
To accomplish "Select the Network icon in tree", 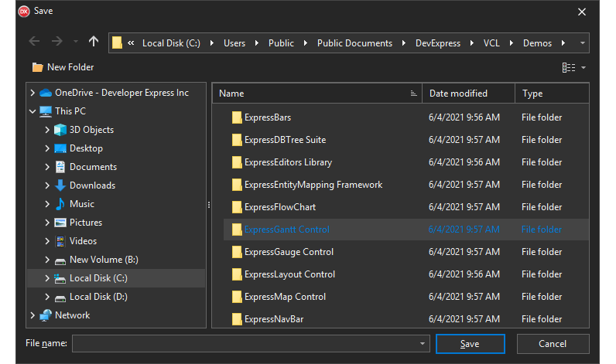I will point(46,315).
